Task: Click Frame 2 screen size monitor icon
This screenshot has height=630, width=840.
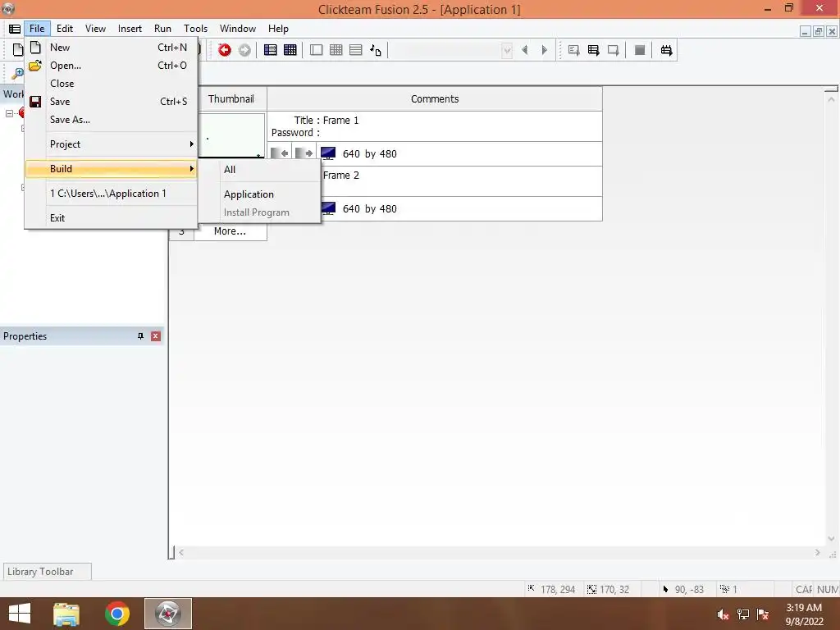Action: (328, 208)
